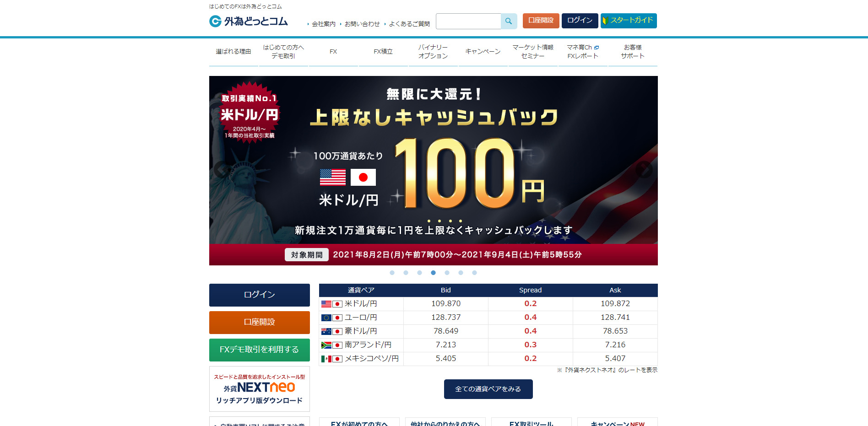Open the 外貨NEXTneo download banner
This screenshot has width=868, height=426.
click(x=260, y=389)
